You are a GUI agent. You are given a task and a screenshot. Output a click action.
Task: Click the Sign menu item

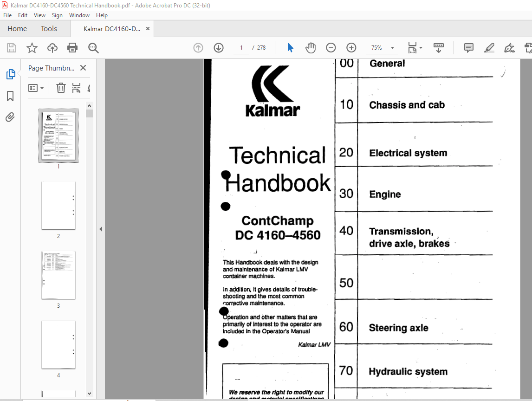(x=57, y=15)
